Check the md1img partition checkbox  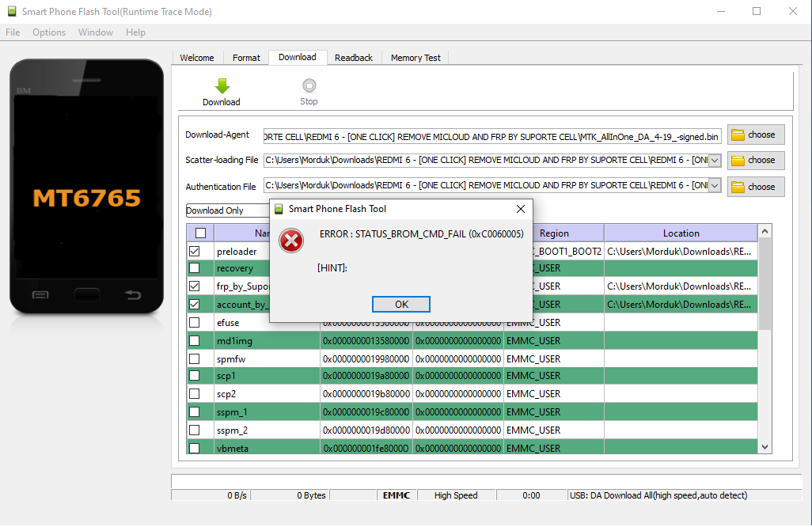click(x=194, y=340)
